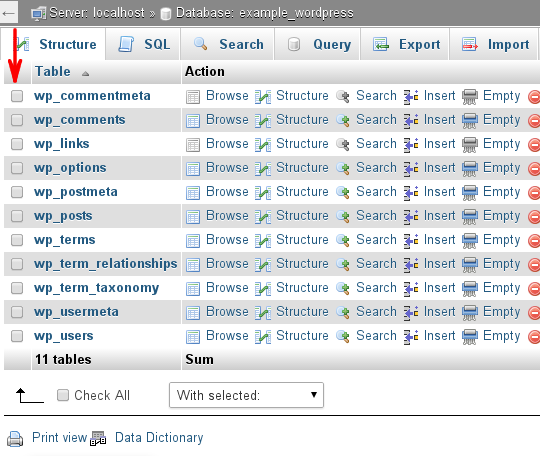This screenshot has width=540, height=456.
Task: Click the Empty icon for wp_comments
Action: click(x=470, y=121)
